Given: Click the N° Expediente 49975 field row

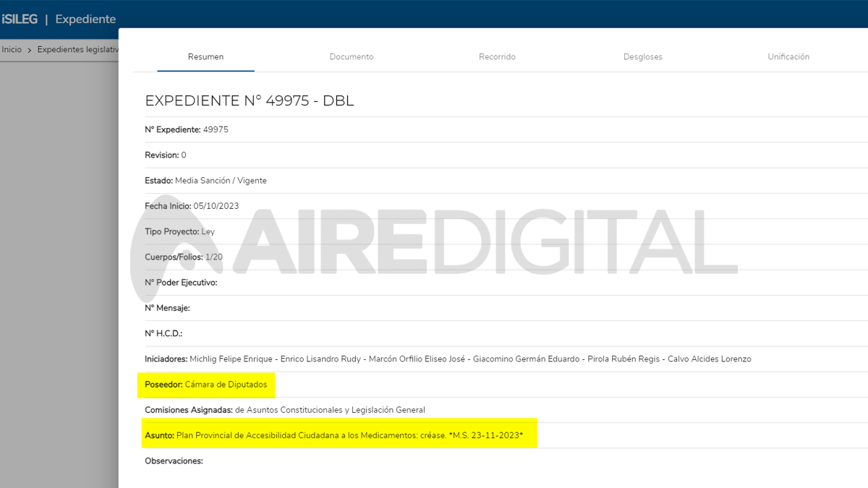Looking at the screenshot, I should coord(186,129).
